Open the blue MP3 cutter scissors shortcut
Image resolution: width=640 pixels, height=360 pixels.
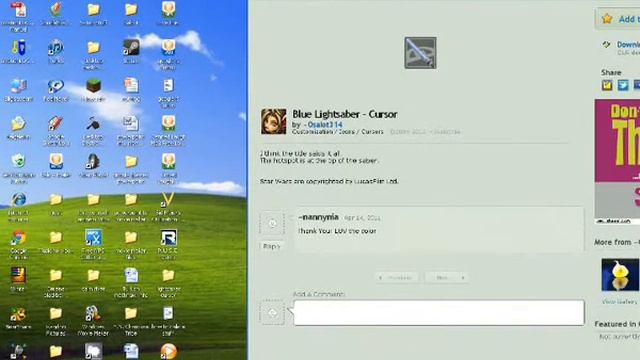pyautogui.click(x=93, y=238)
